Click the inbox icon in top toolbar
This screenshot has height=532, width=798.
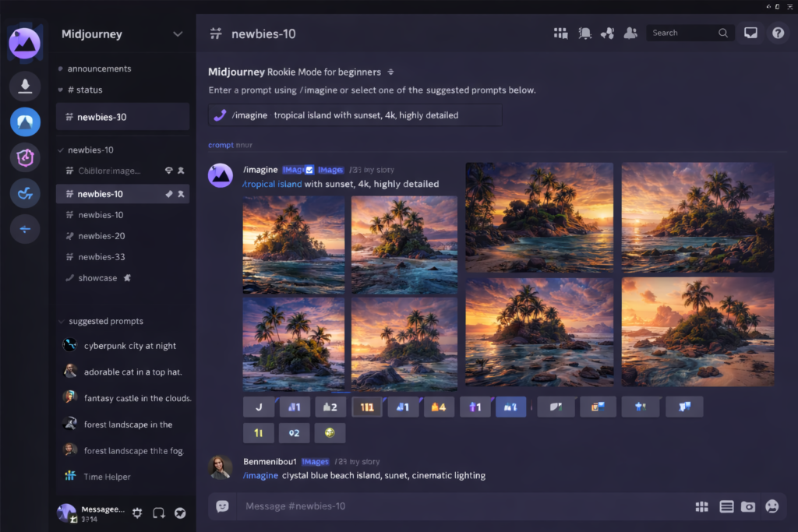[750, 32]
